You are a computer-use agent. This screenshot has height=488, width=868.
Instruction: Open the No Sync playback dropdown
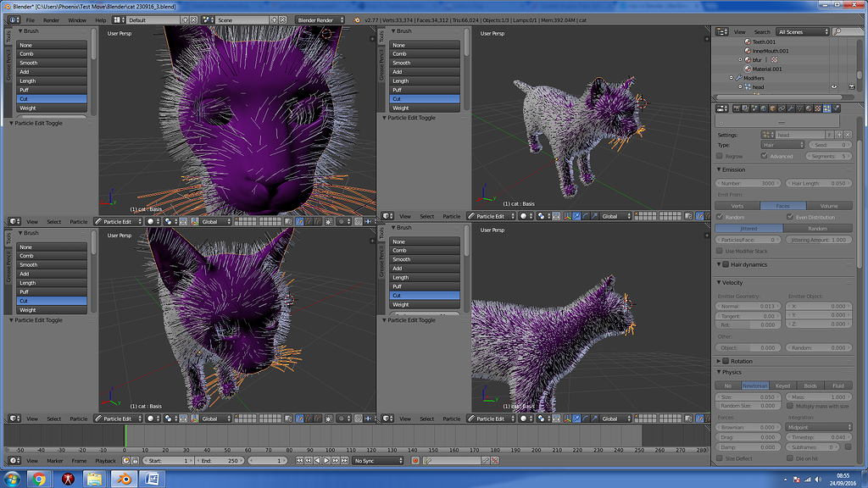(378, 460)
